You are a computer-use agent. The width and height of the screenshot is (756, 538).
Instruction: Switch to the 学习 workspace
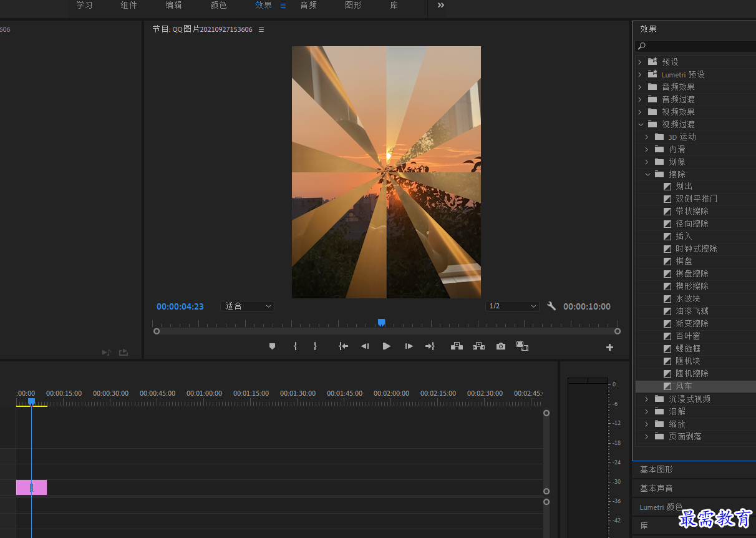coord(84,5)
